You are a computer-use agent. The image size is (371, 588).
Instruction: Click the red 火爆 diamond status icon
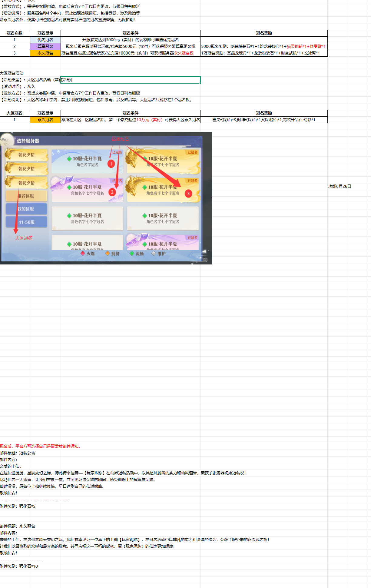[x=83, y=253]
